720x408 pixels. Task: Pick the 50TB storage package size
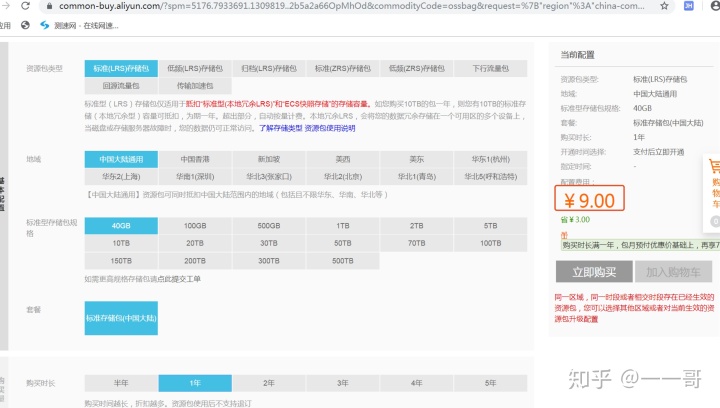343,243
